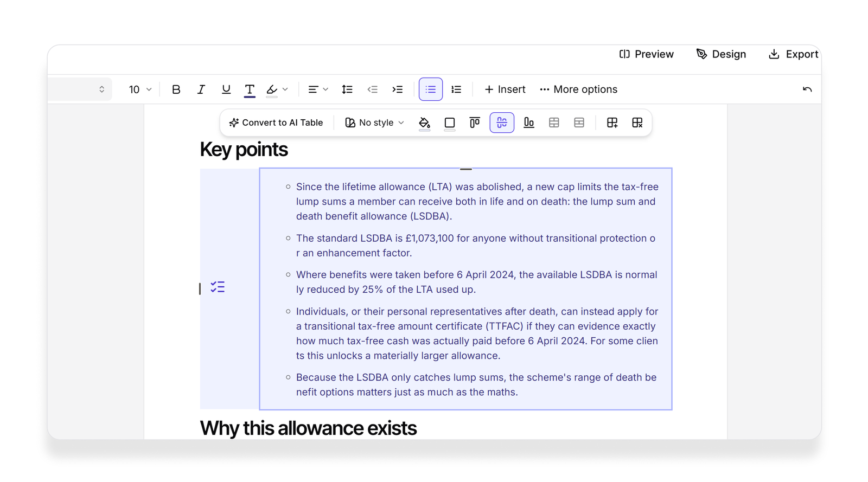Switch to Preview mode

point(647,54)
